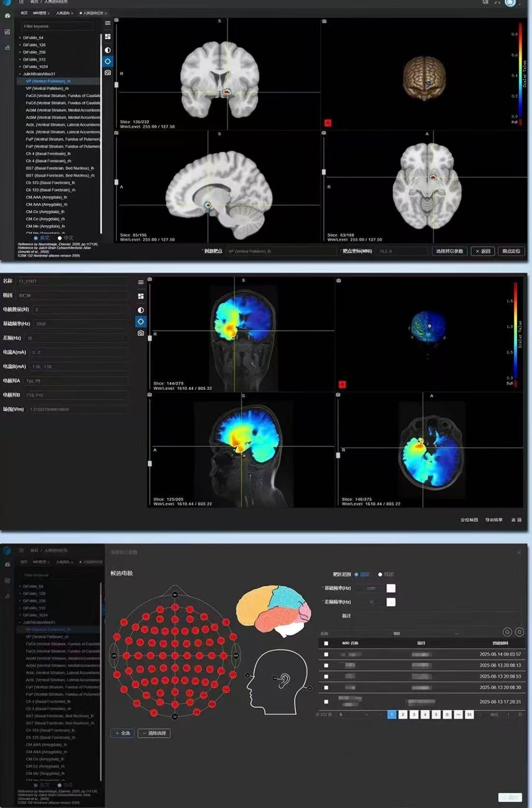The height and width of the screenshot is (808, 532).
Task: Click the red A marker in top 3D view
Action: click(328, 123)
